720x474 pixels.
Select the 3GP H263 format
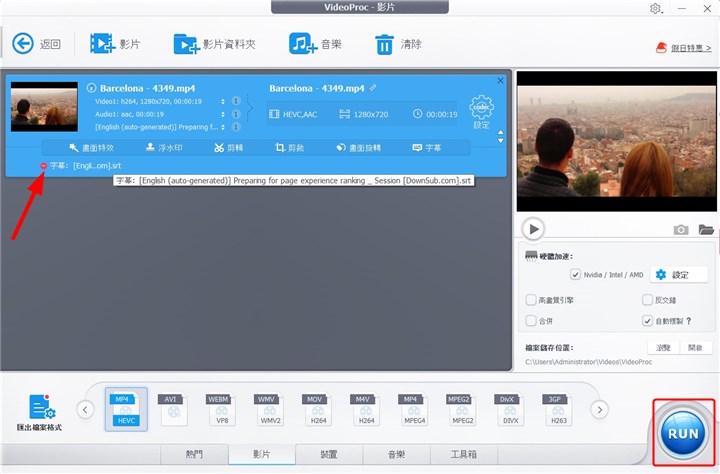(558, 409)
